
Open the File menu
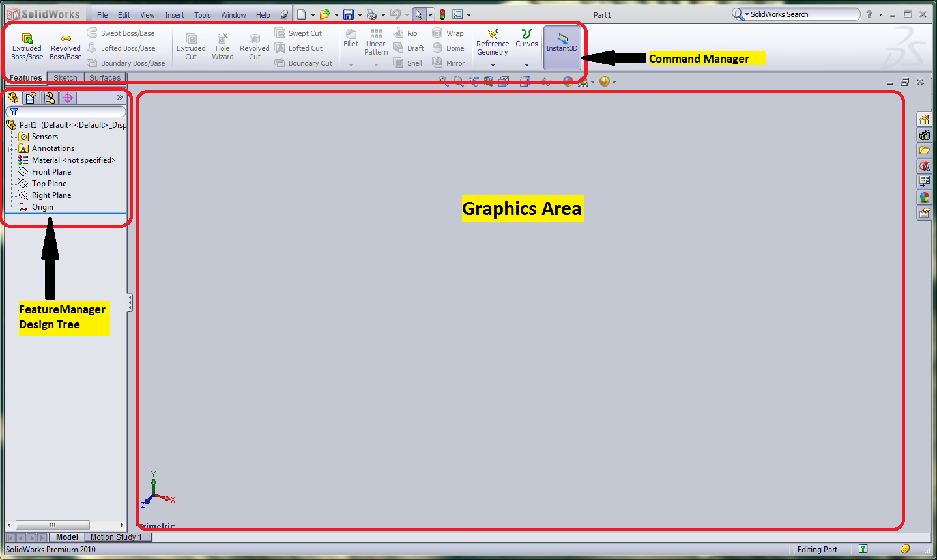coord(102,15)
